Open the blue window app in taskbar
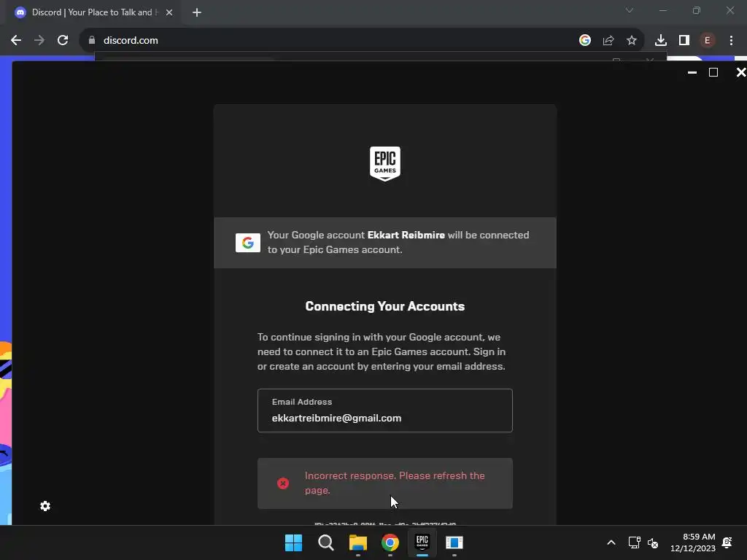 coord(454,542)
